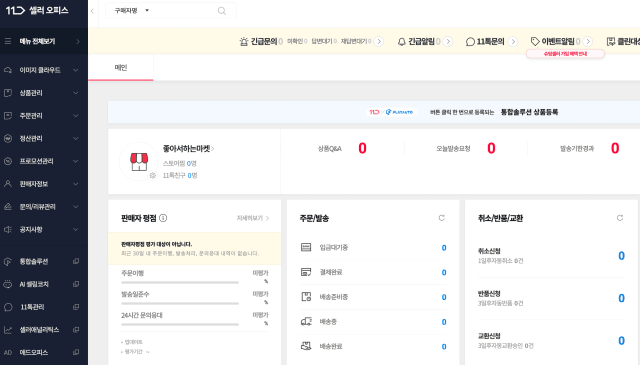640x365 pixels.
Task: Click the 배송중 truck icon
Action: coord(306,322)
